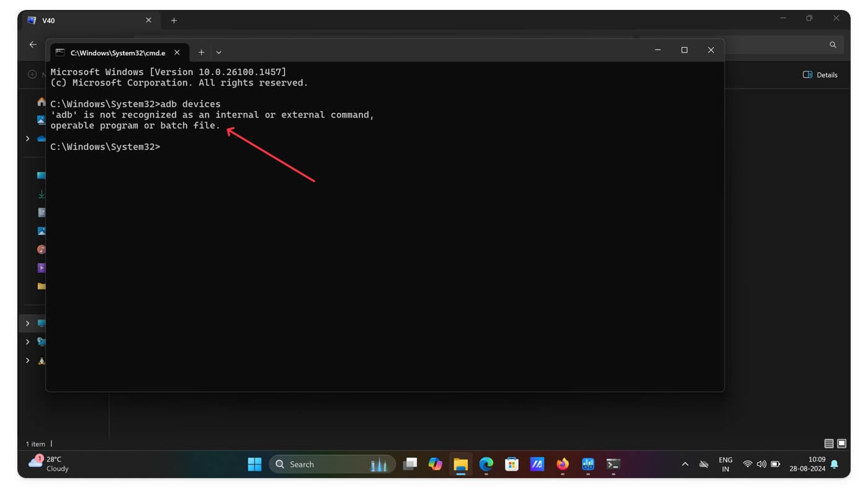Minimize the Command Prompt window
Image resolution: width=868 pixels, height=488 pixels.
[x=658, y=50]
